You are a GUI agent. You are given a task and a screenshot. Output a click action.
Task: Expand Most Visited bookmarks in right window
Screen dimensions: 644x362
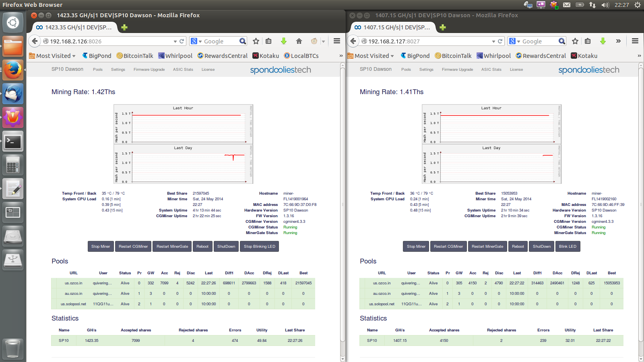click(371, 56)
